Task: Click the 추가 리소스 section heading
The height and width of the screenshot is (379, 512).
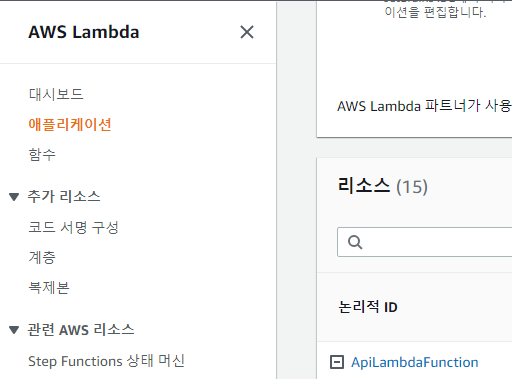Action: [64, 196]
